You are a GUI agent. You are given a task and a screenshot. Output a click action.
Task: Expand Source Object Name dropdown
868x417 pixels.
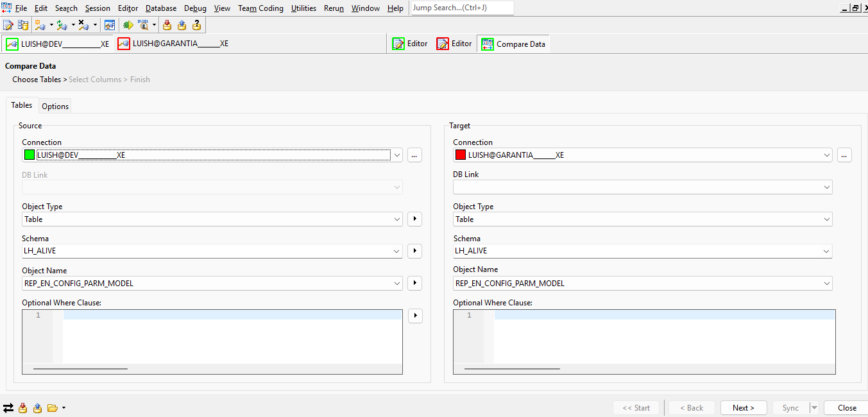tap(397, 283)
